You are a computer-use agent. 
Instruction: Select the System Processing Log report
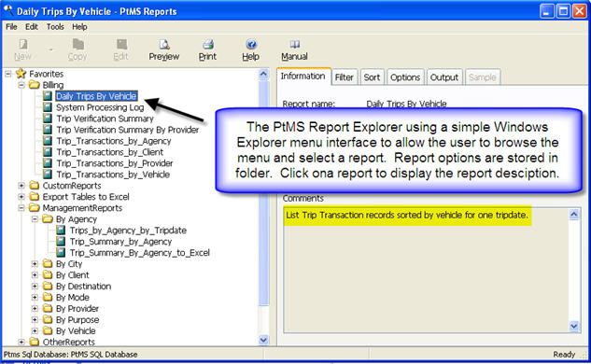coord(100,107)
